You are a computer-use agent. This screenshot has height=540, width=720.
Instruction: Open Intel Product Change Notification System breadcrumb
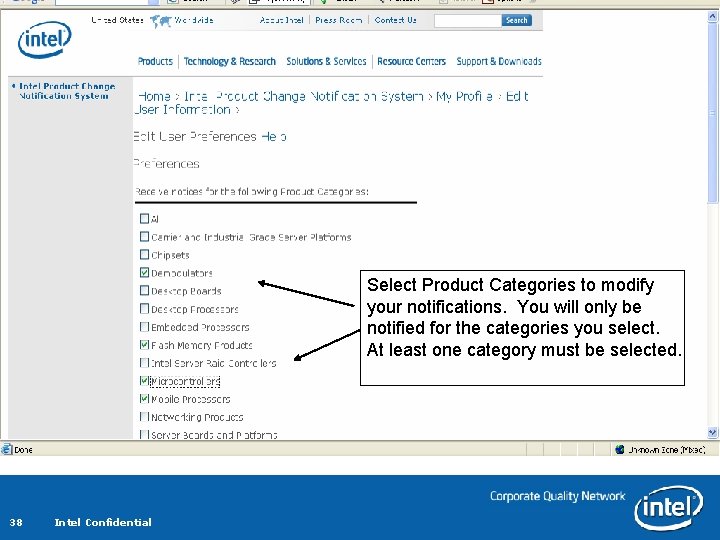point(304,96)
